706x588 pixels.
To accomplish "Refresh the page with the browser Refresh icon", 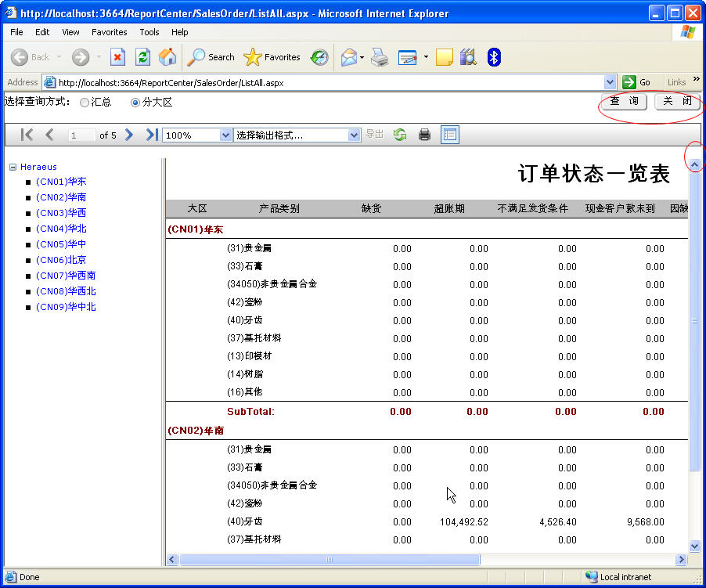I will tap(142, 57).
